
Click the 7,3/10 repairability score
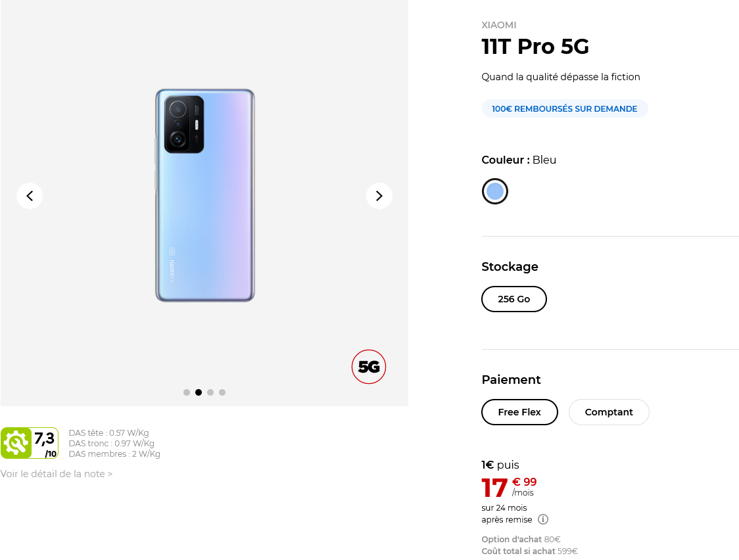(x=45, y=443)
